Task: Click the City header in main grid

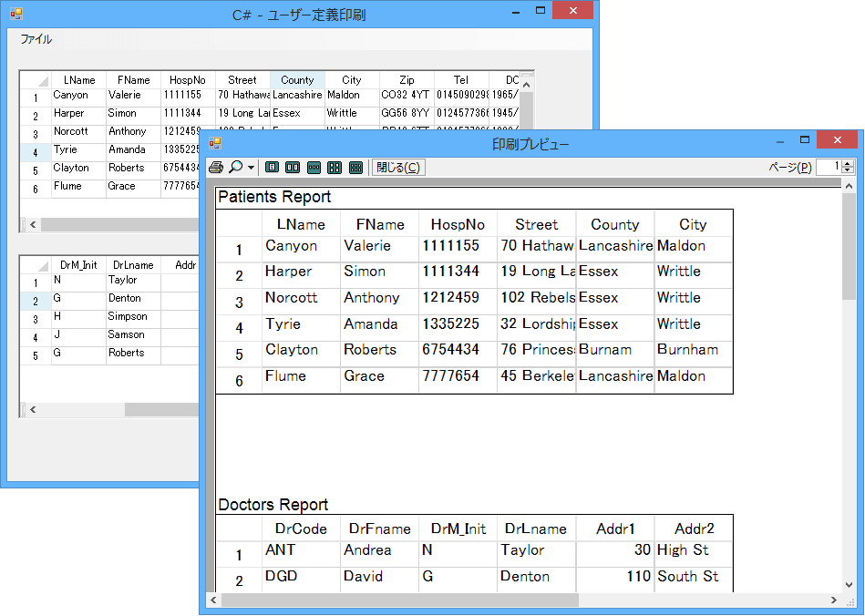Action: pos(352,80)
